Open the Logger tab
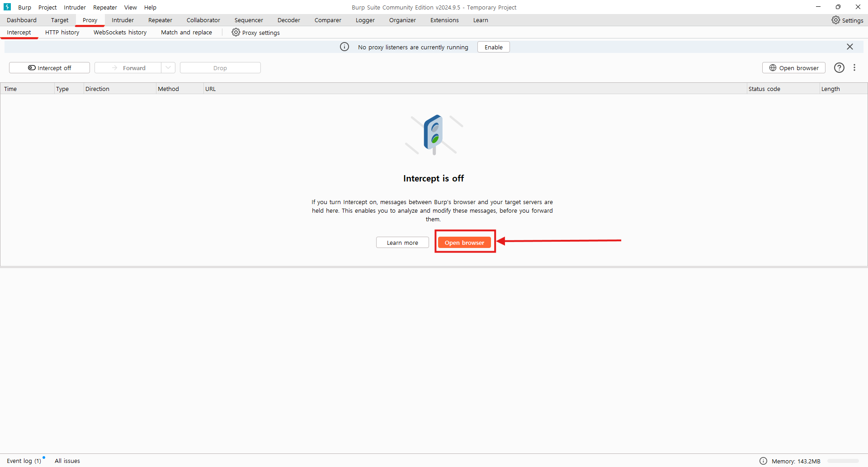Viewport: 868px width, 467px height. [365, 20]
